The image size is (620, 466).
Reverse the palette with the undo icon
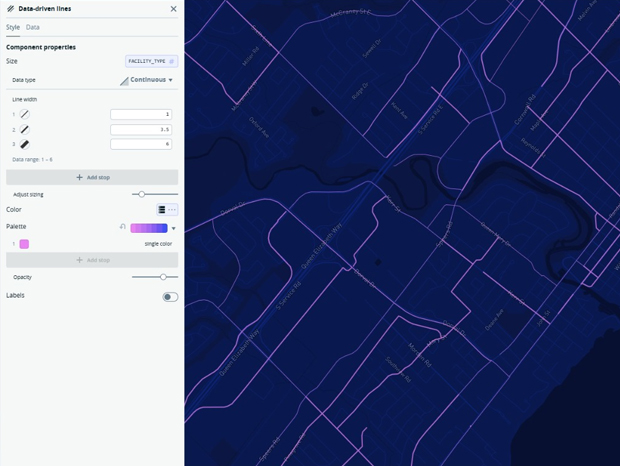click(x=123, y=227)
